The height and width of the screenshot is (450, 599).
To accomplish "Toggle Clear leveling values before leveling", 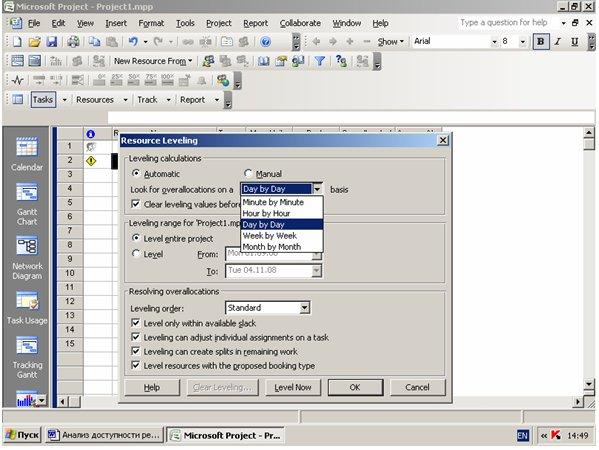I will click(x=135, y=204).
